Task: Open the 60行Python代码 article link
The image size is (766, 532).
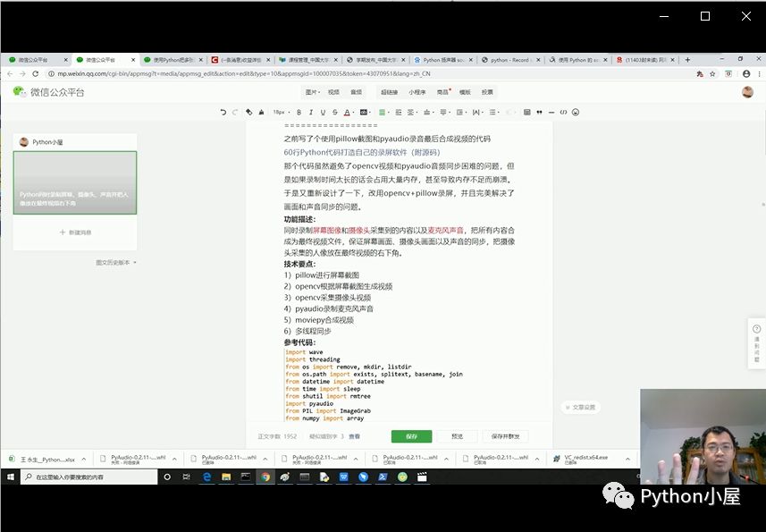Action: tap(362, 152)
